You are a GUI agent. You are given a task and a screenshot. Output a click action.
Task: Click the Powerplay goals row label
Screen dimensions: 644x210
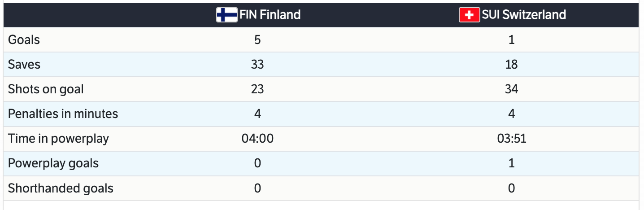(53, 163)
